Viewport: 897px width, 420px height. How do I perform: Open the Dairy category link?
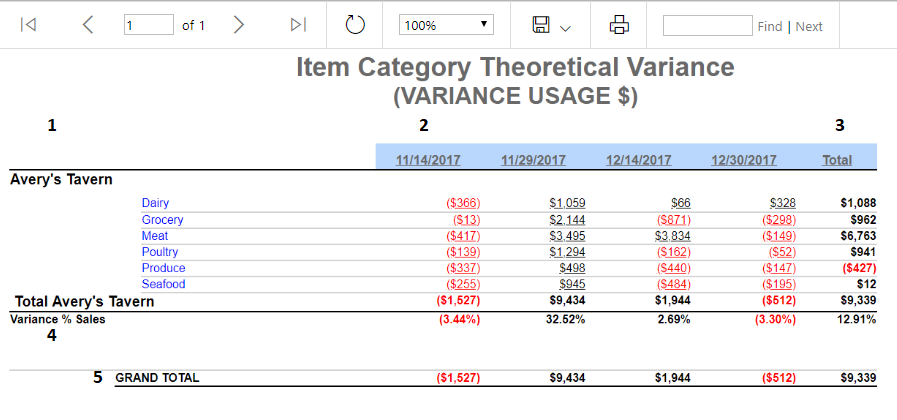[156, 203]
